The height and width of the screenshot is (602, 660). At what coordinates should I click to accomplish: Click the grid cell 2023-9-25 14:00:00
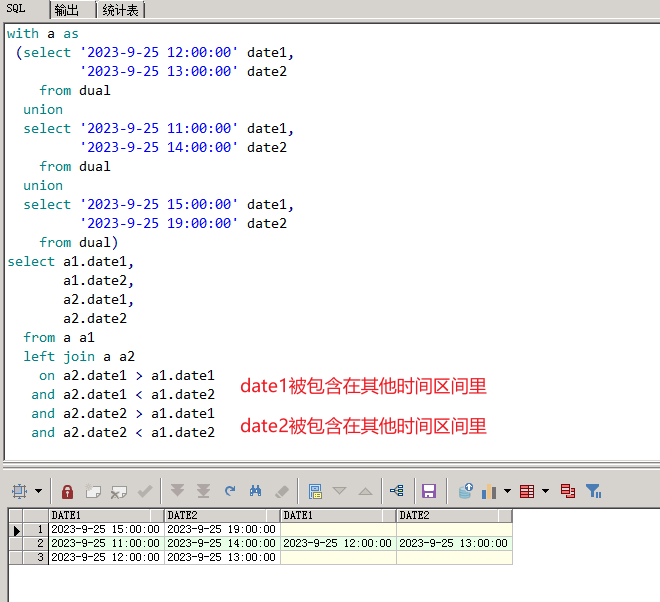tap(221, 543)
